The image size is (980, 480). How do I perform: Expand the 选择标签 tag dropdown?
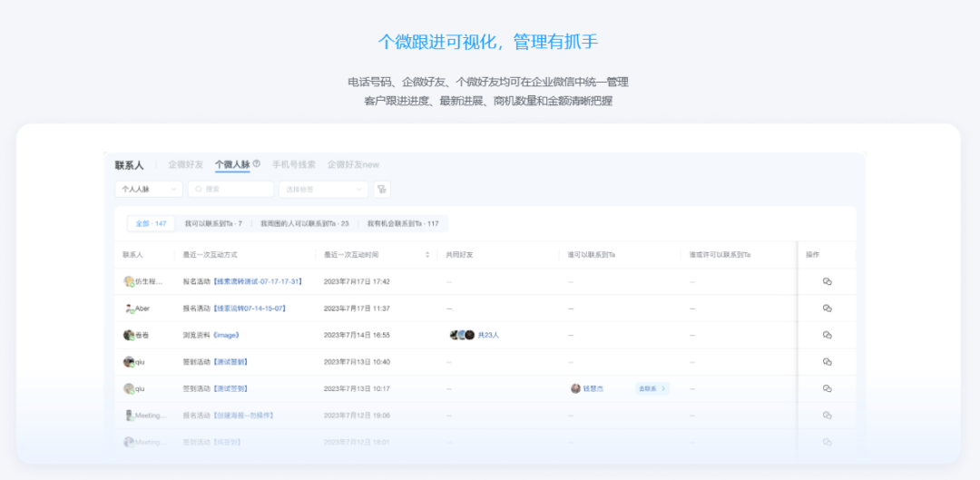pos(323,190)
